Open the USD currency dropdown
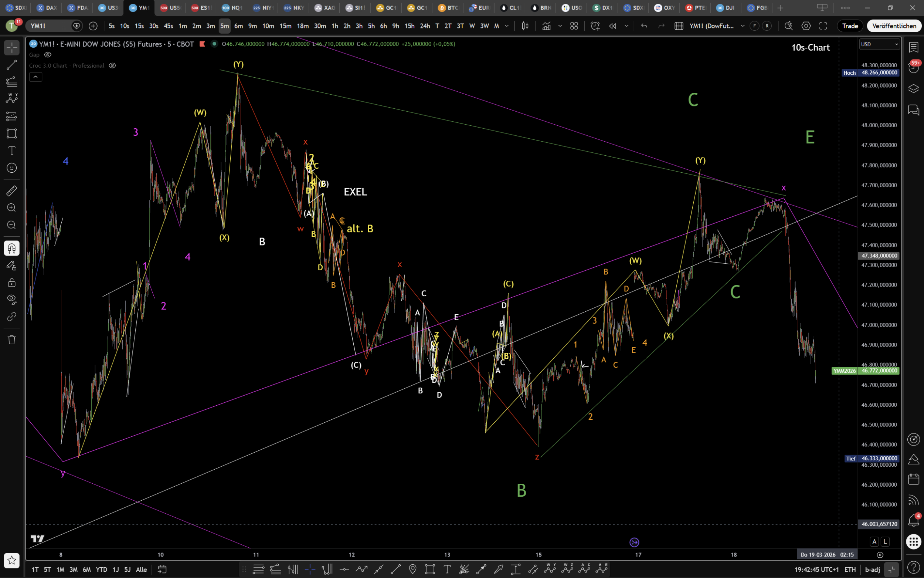Screen dimensions: 924x578 (879, 44)
